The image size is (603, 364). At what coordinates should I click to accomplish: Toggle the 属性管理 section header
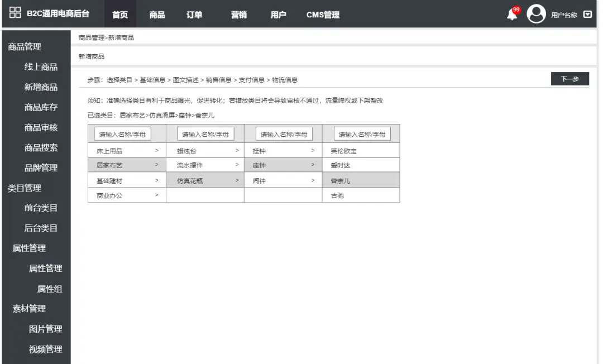tap(29, 248)
